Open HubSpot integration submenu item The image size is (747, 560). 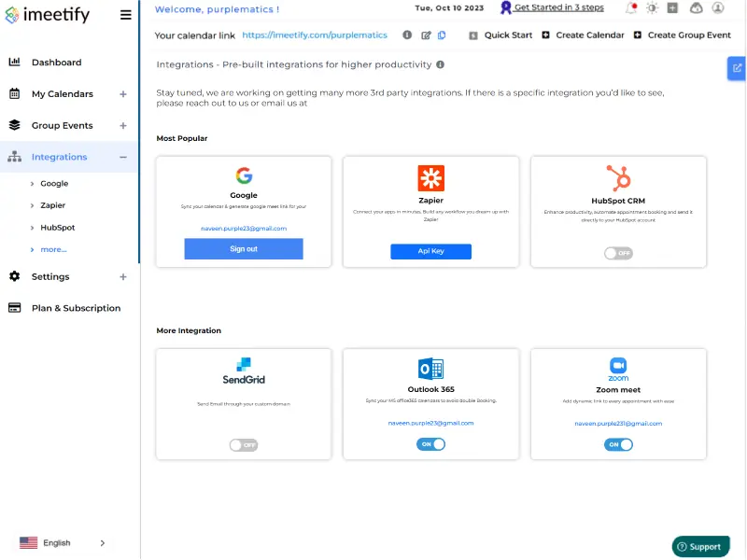58,227
